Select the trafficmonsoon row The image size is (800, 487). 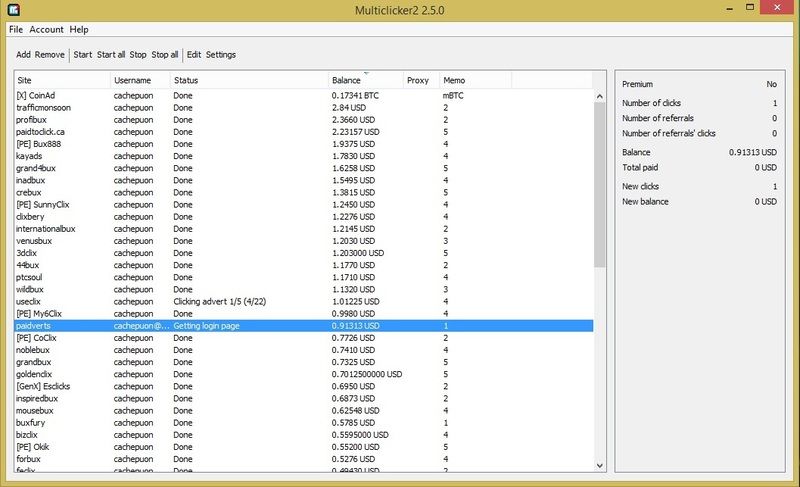coord(304,108)
